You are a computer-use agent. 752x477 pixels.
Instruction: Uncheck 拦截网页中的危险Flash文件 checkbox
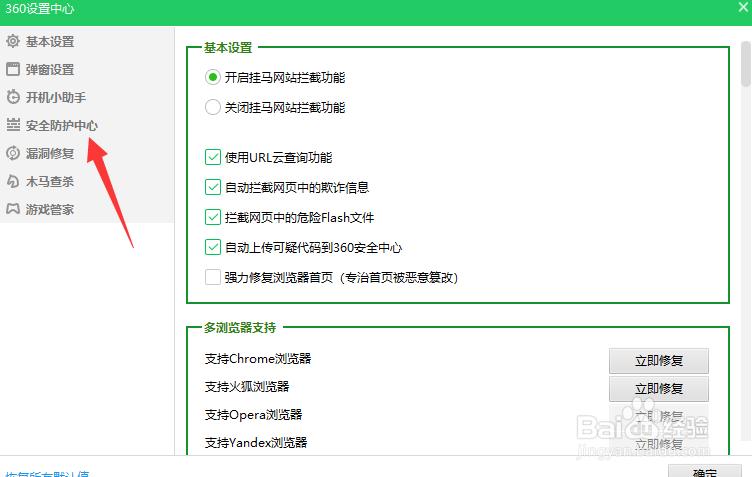coord(212,217)
